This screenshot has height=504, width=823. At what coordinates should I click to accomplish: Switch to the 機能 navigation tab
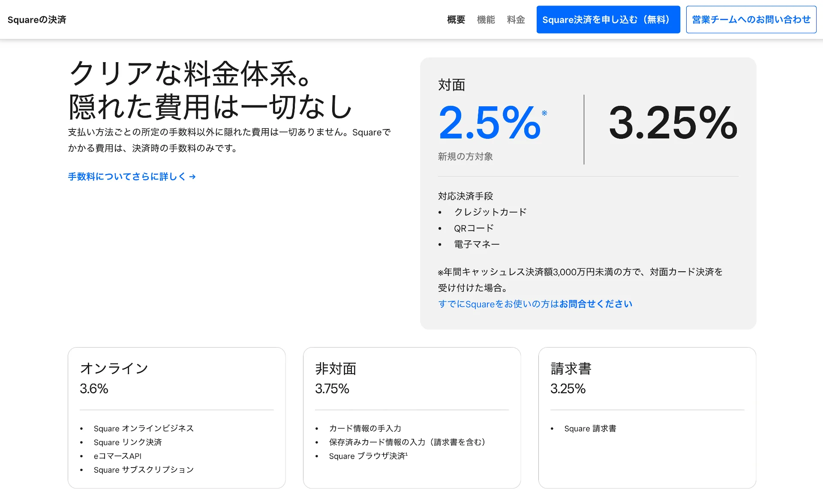click(486, 20)
